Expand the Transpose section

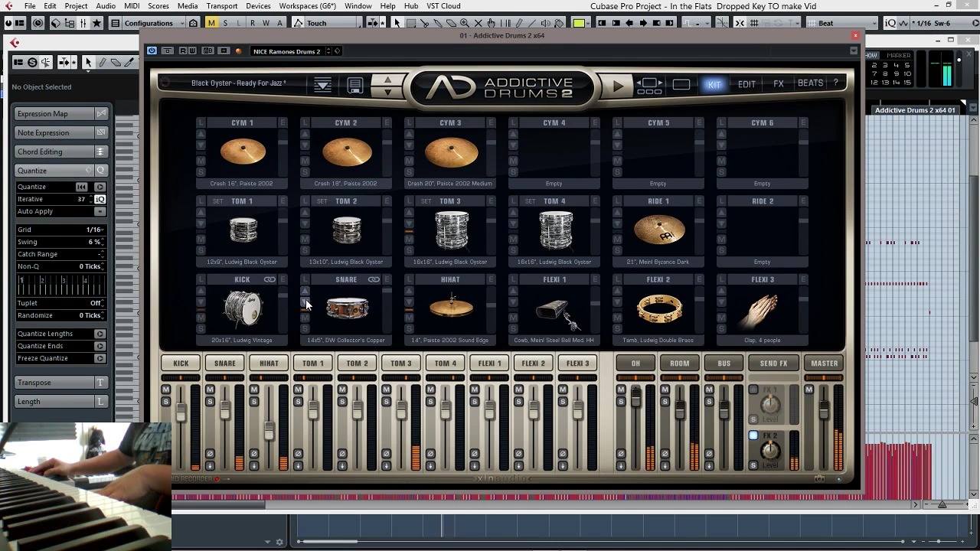coord(61,383)
